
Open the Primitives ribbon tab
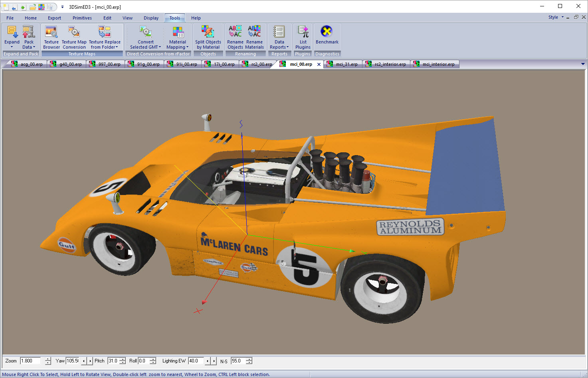pyautogui.click(x=82, y=18)
